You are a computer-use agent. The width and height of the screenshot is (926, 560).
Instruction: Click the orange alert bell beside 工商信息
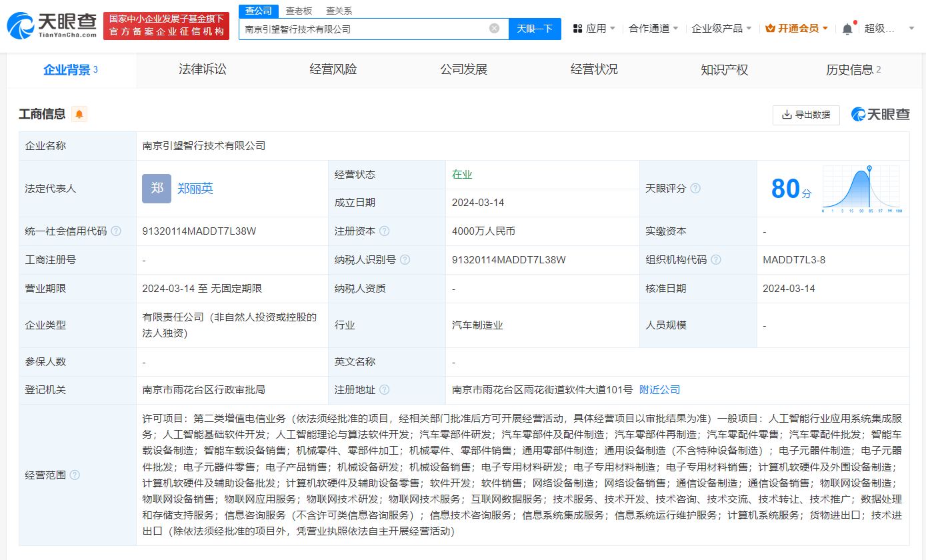pyautogui.click(x=79, y=114)
